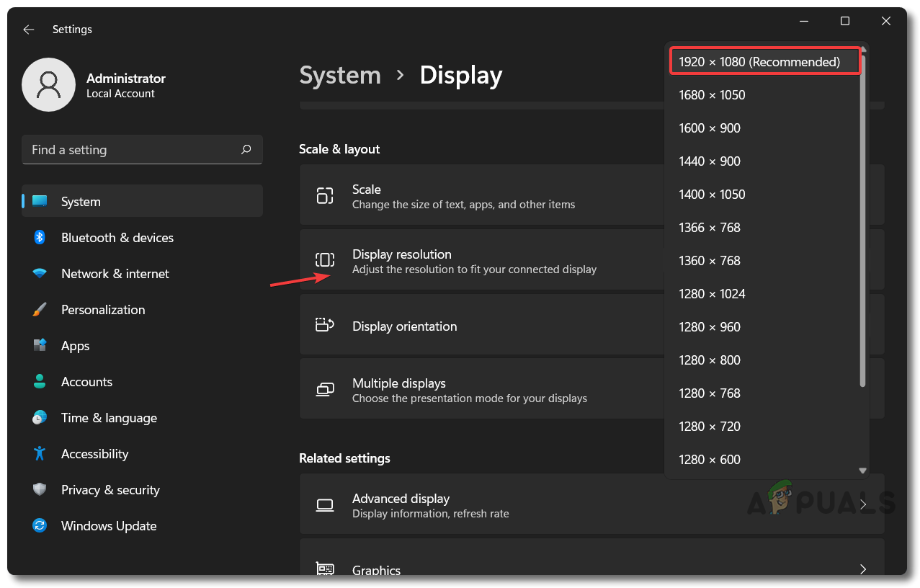Screen dimensions: 920x588
Task: Select 1920 × 1080 (Recommended) resolution
Action: tap(759, 62)
